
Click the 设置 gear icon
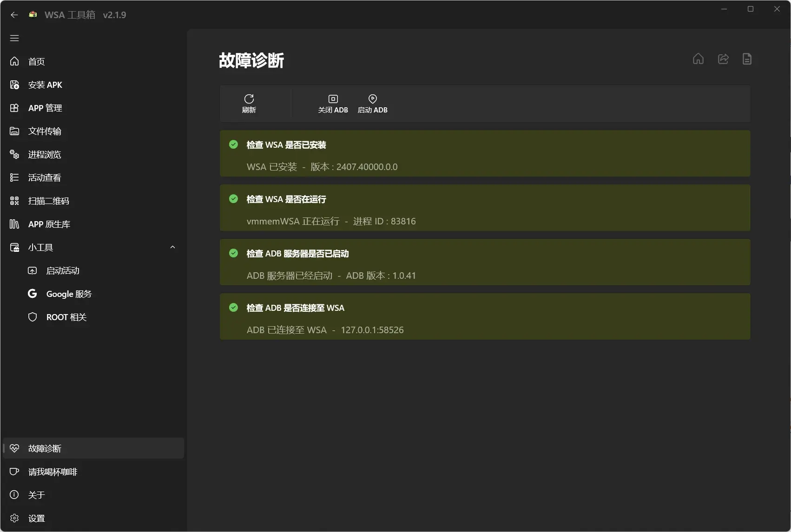(14, 518)
